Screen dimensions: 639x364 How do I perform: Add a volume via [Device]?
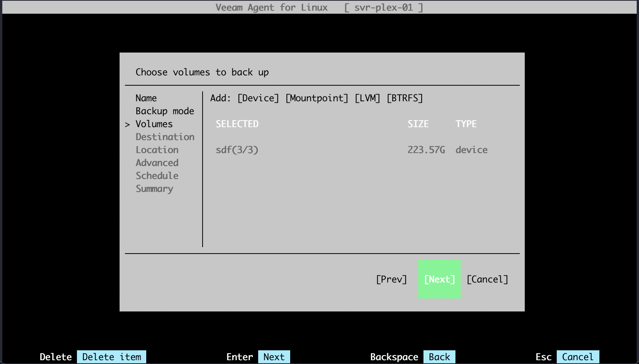click(258, 98)
